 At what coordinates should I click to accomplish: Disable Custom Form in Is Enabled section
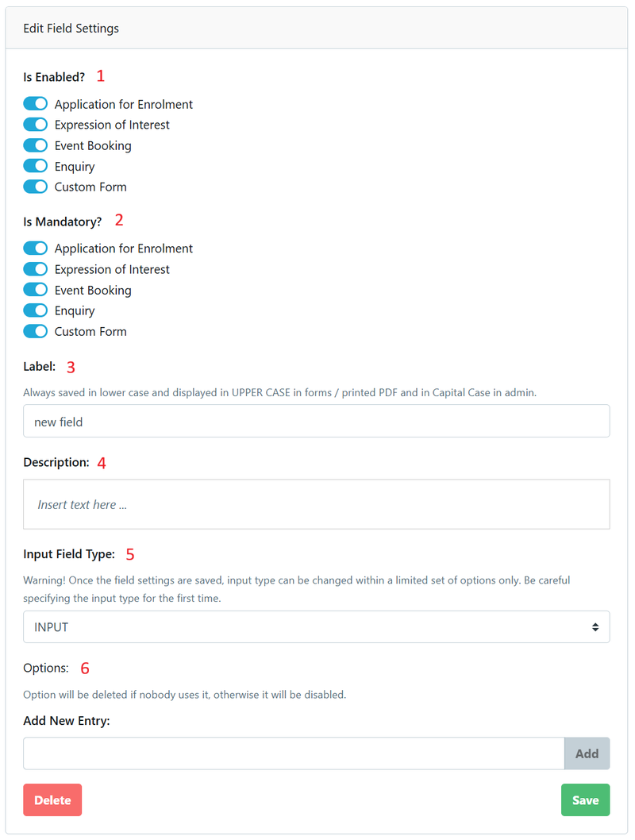click(35, 186)
